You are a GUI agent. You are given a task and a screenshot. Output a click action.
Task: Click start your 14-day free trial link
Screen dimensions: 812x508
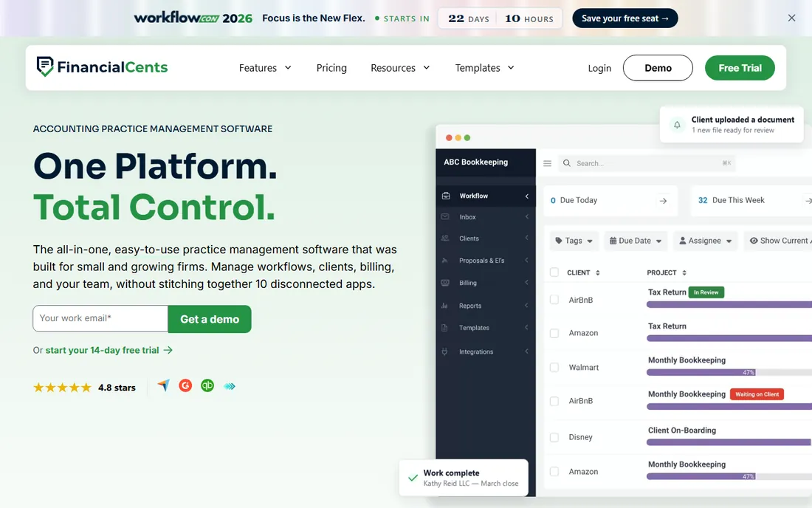pyautogui.click(x=102, y=350)
